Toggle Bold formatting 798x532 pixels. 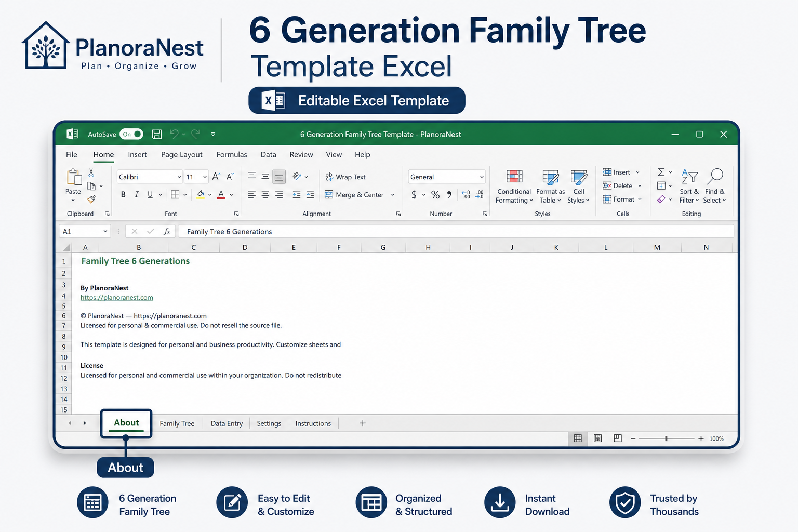123,194
